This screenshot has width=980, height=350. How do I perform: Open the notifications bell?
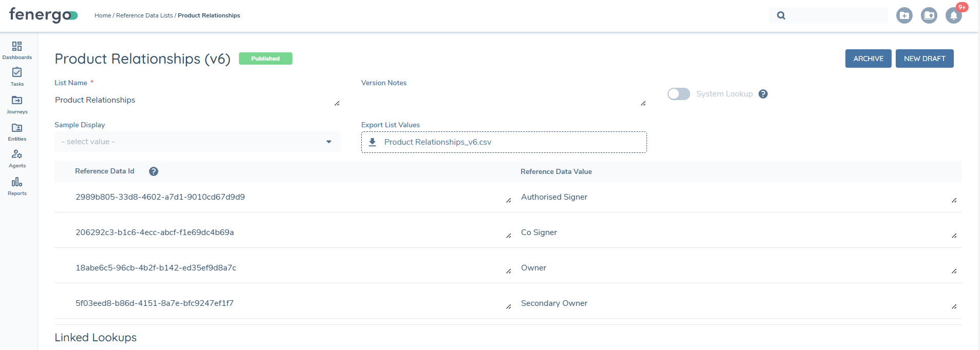tap(954, 15)
